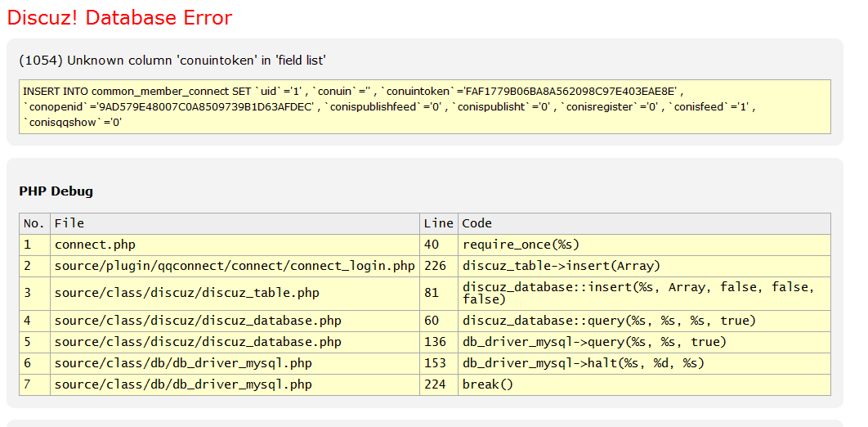Viewport: 868px width, 427px height.
Task: Click db_driver_mysql.php in the line 224 row
Action: (235, 384)
